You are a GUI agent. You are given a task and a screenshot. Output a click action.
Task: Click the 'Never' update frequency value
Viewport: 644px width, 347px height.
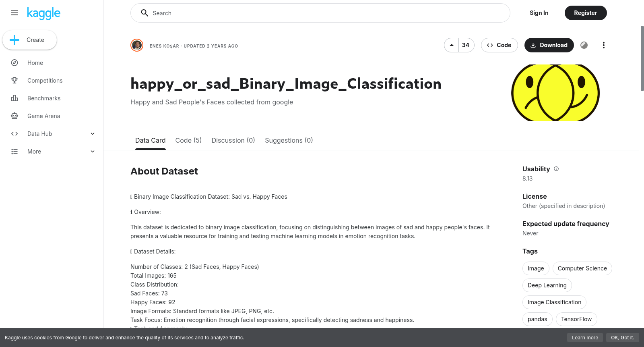tap(530, 233)
